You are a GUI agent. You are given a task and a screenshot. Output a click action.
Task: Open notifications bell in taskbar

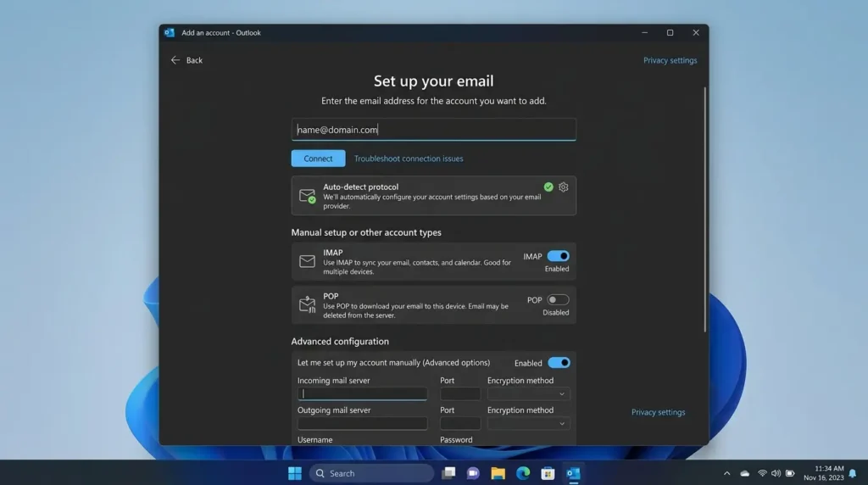coord(853,473)
